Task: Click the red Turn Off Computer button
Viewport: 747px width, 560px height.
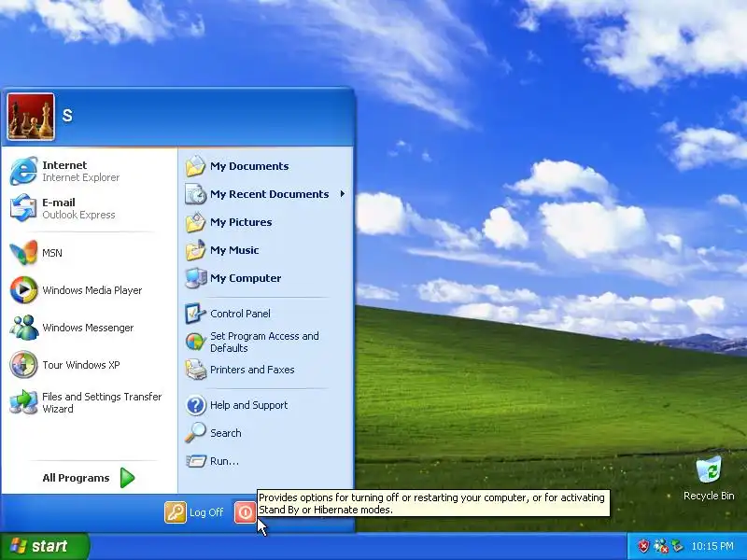Action: [245, 512]
